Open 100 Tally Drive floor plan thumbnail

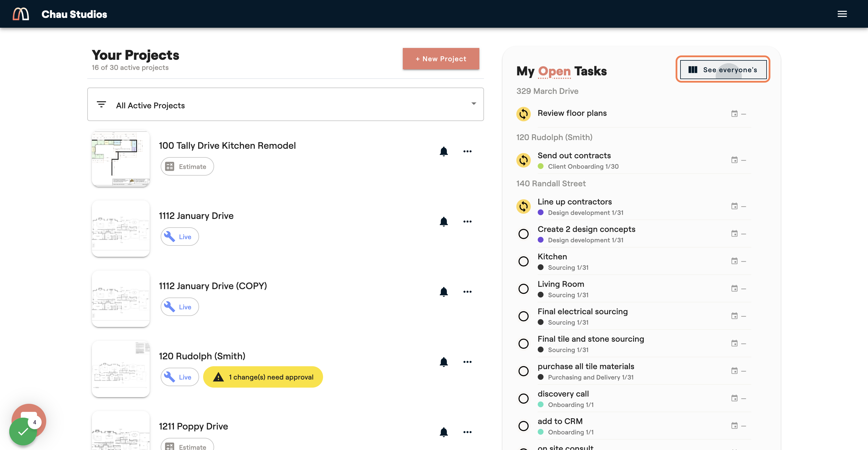tap(120, 159)
